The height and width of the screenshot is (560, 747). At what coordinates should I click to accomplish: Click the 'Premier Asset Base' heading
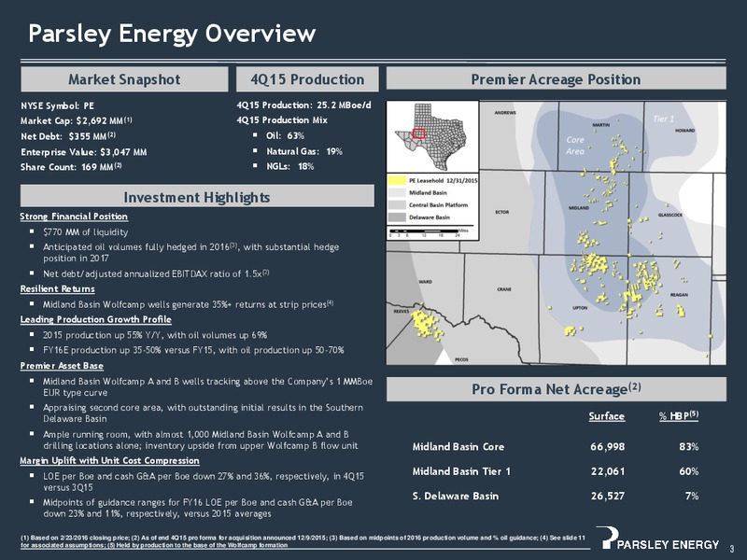tap(62, 365)
